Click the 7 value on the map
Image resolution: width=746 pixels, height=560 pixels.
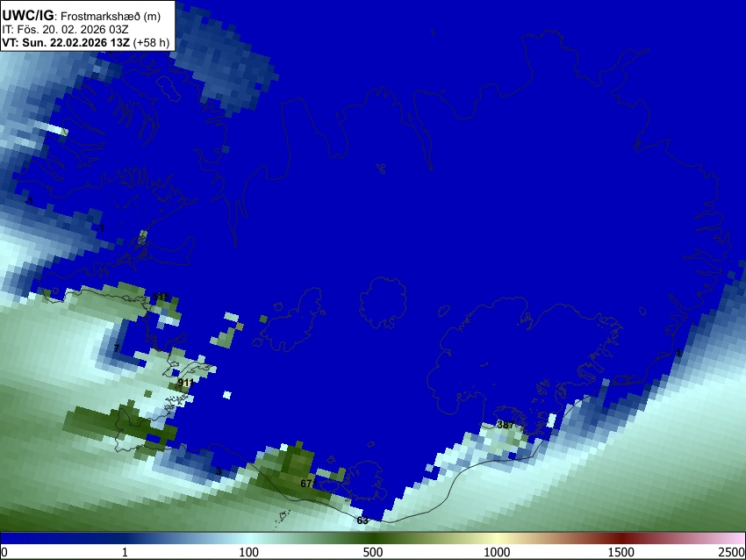[117, 348]
